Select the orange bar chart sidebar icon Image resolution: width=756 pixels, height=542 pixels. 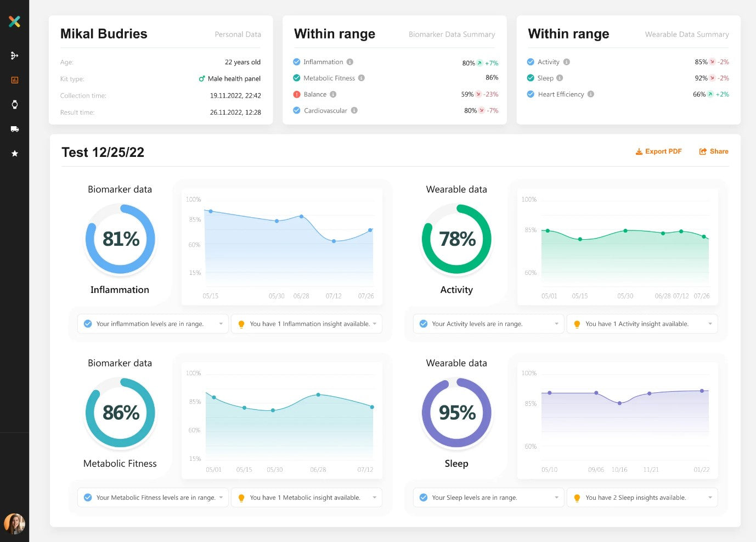click(14, 80)
